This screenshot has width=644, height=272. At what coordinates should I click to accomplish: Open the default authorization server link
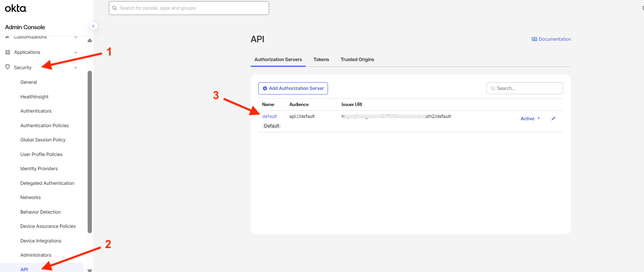click(x=269, y=116)
